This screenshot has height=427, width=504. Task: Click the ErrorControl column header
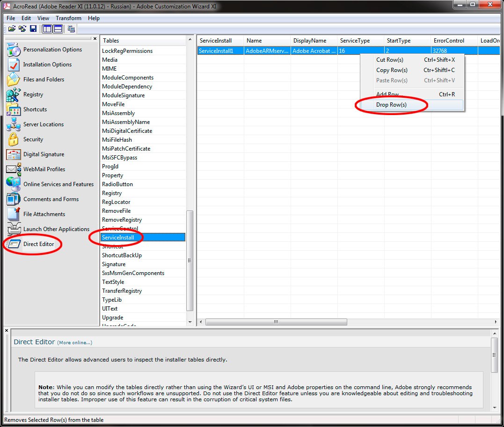tap(454, 41)
